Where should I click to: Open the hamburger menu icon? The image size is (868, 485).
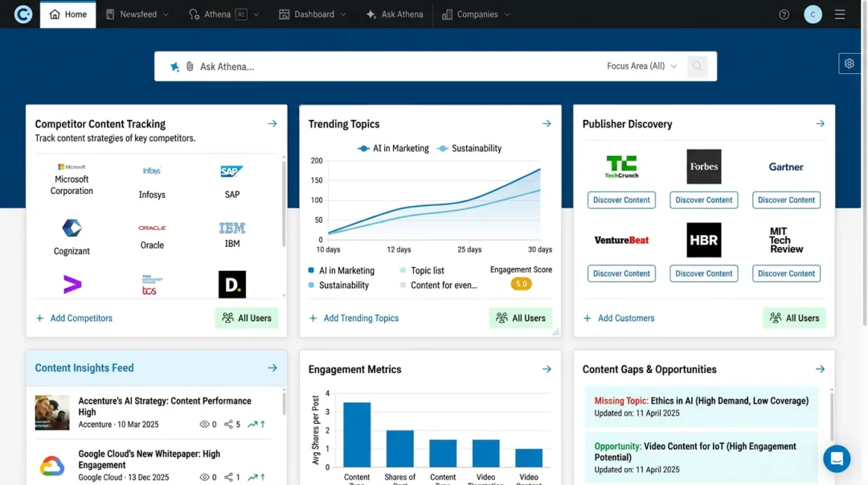840,14
